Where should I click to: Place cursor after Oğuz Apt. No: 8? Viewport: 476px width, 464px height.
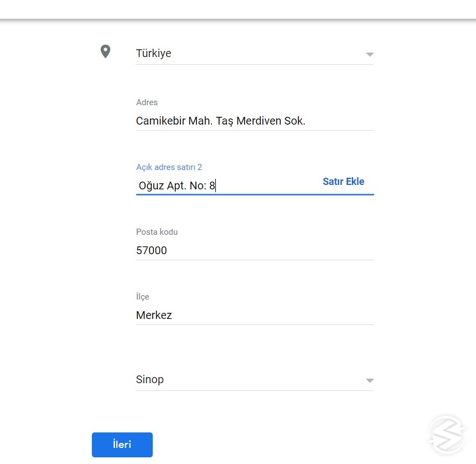(216, 185)
